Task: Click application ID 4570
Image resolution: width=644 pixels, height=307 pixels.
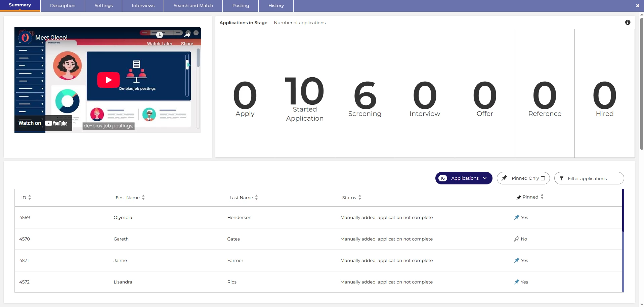Action: [25, 239]
